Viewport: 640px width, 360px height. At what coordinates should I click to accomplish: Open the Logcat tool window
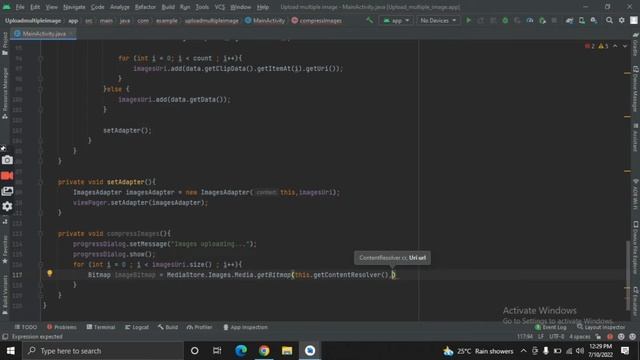137,327
